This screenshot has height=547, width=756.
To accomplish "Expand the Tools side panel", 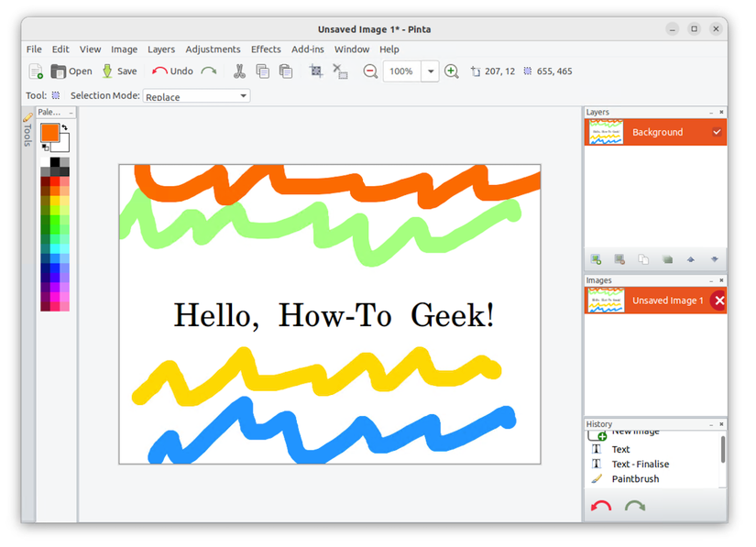I will pos(27,130).
